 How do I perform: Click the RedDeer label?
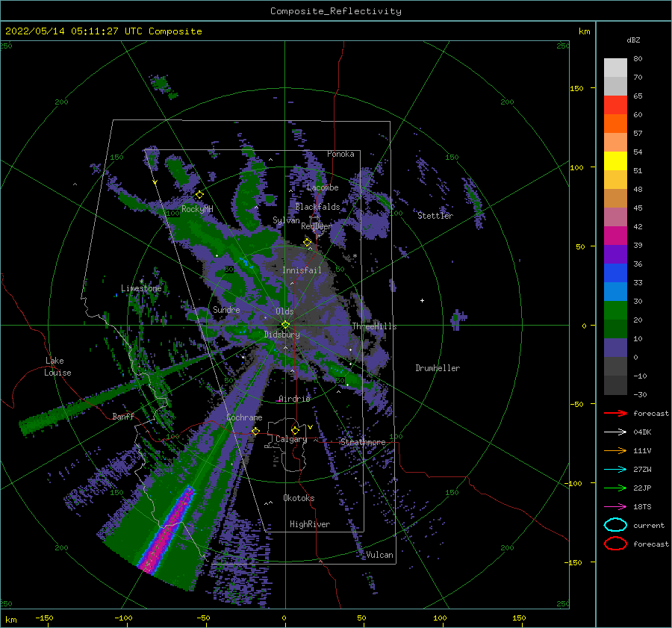click(317, 226)
